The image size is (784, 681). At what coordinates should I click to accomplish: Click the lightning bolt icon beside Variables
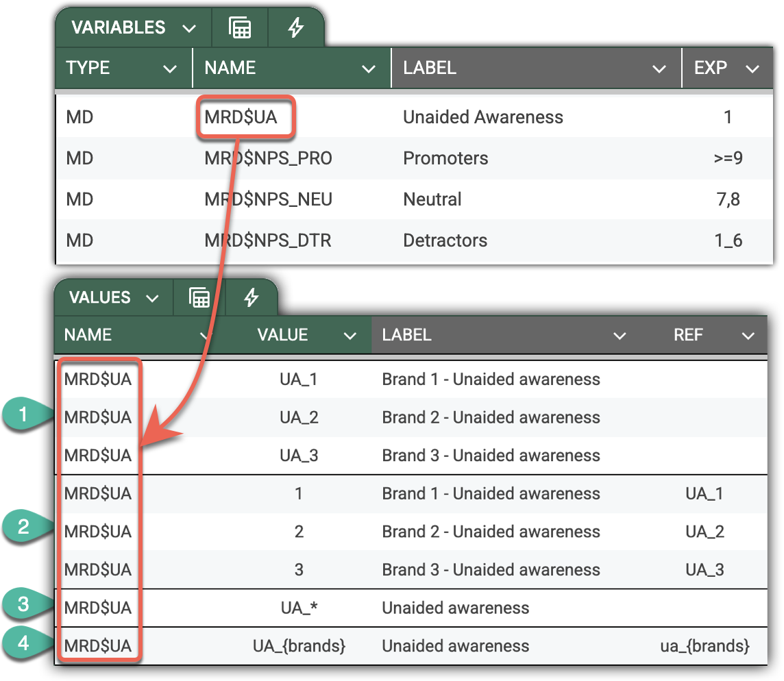click(295, 28)
